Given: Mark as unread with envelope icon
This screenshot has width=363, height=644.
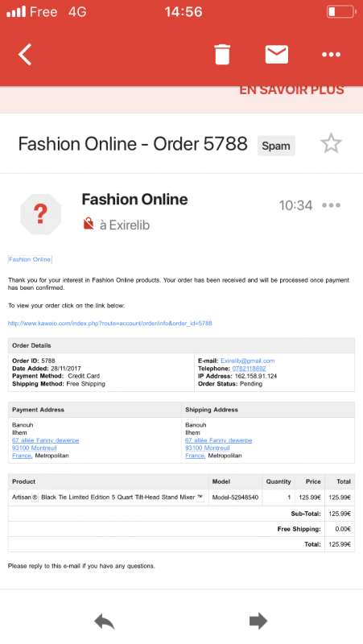Looking at the screenshot, I should click(276, 55).
